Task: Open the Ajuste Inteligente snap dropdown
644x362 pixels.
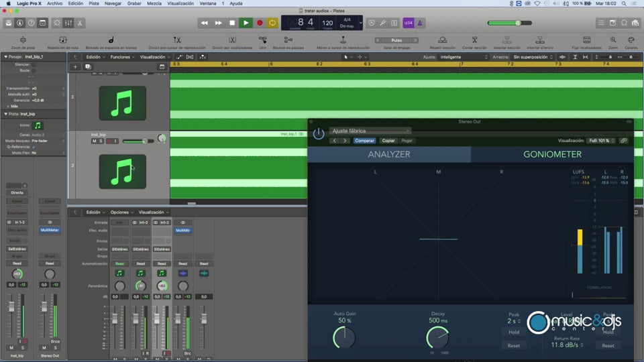Action: [x=464, y=57]
